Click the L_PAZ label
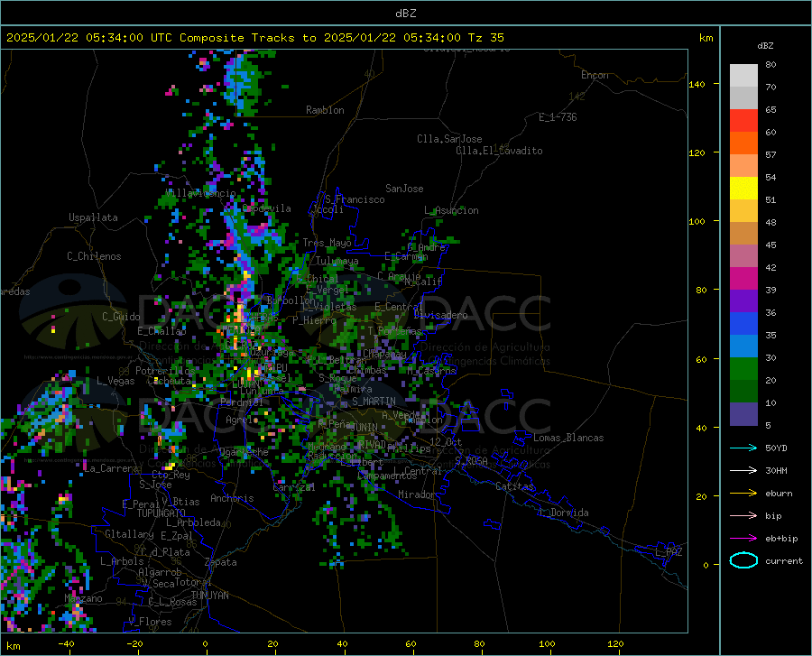This screenshot has width=812, height=656. coord(669,552)
